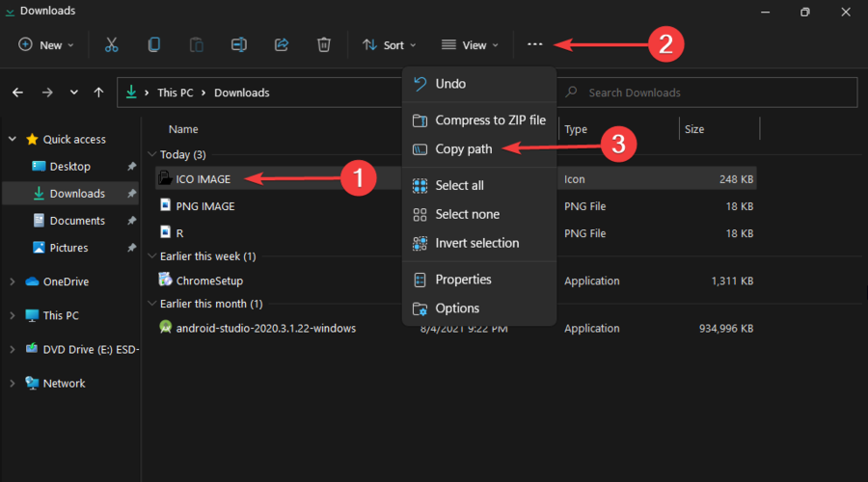Viewport: 868px width, 482px height.
Task: Open the New item dropdown
Action: pos(44,44)
